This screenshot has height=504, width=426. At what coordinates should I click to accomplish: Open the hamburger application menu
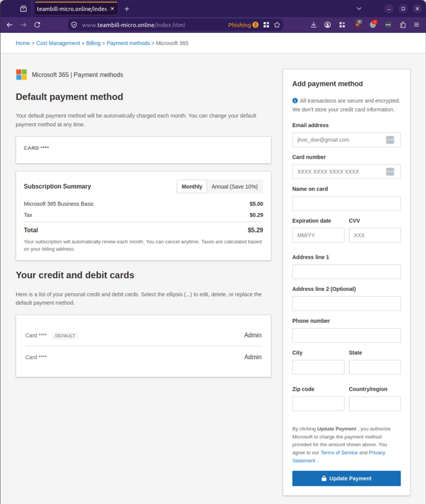click(x=416, y=25)
